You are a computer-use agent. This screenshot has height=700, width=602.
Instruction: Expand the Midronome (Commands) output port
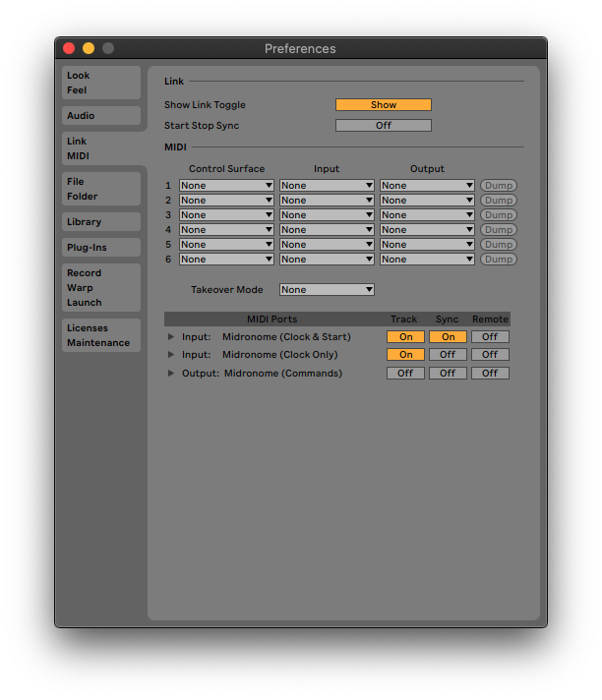click(171, 374)
